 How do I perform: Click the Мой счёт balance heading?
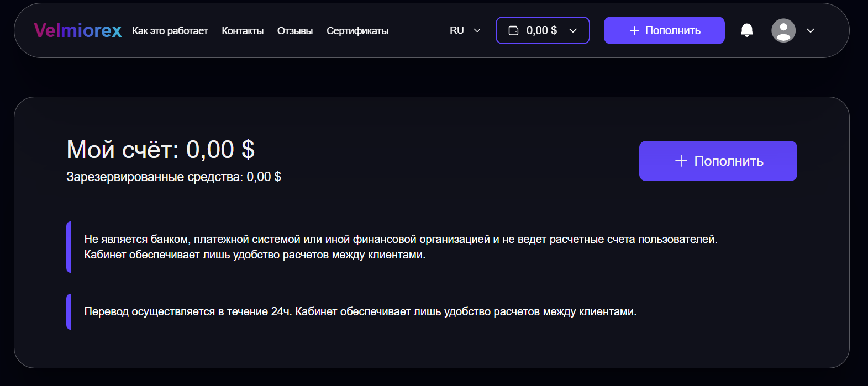(x=160, y=150)
